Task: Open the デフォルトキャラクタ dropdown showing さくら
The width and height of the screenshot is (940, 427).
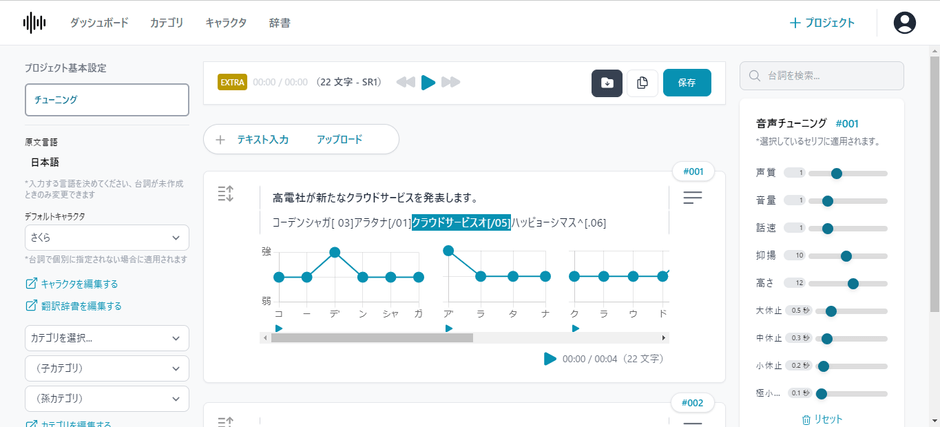Action: click(107, 238)
